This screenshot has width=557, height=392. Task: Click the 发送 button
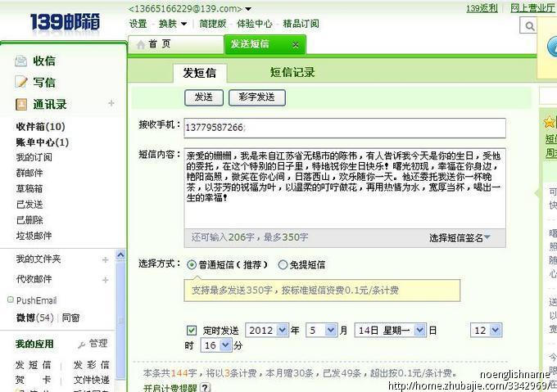click(x=204, y=97)
